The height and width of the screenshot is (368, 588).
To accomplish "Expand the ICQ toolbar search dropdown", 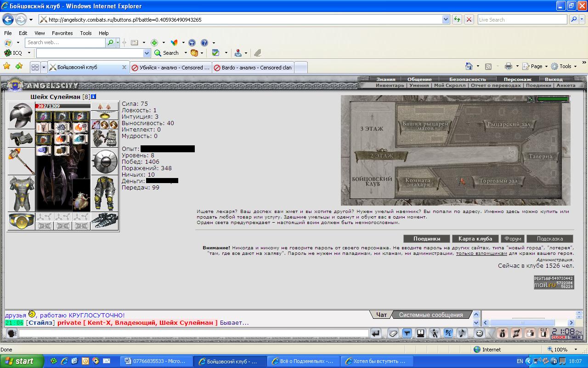I will 147,53.
